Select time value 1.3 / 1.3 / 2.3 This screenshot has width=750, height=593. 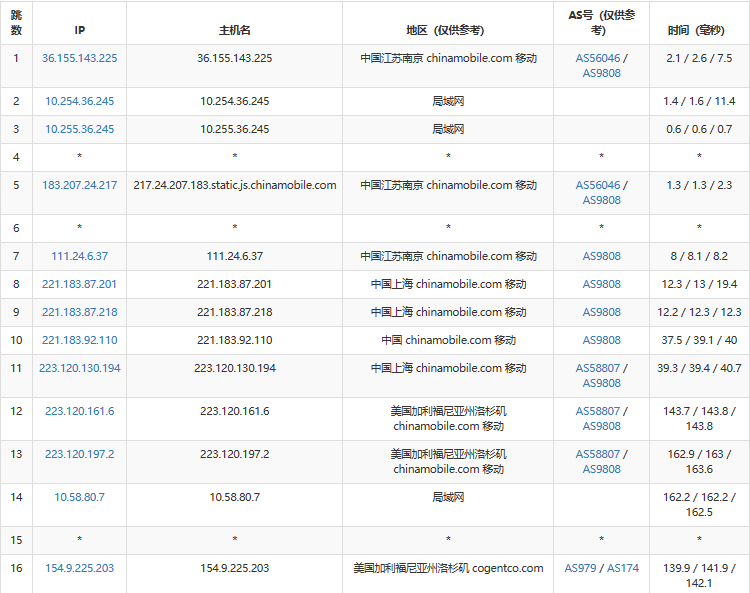[x=699, y=185]
